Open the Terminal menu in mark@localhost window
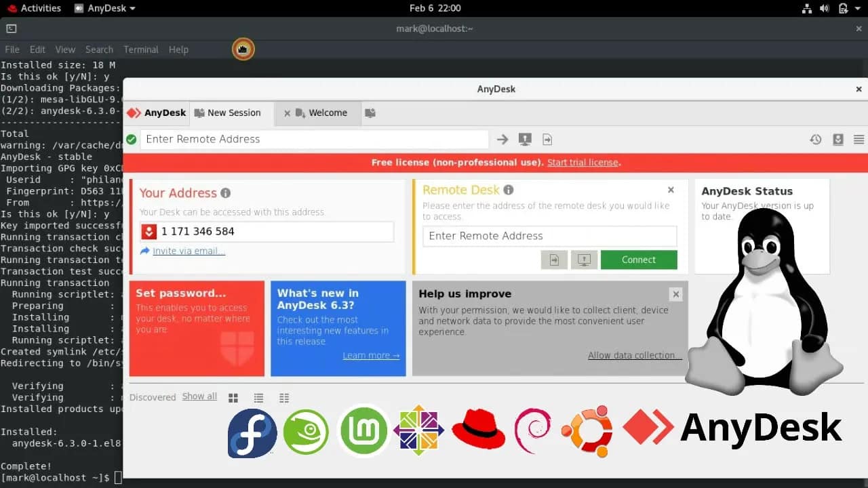Viewport: 868px width, 488px height. [x=141, y=49]
